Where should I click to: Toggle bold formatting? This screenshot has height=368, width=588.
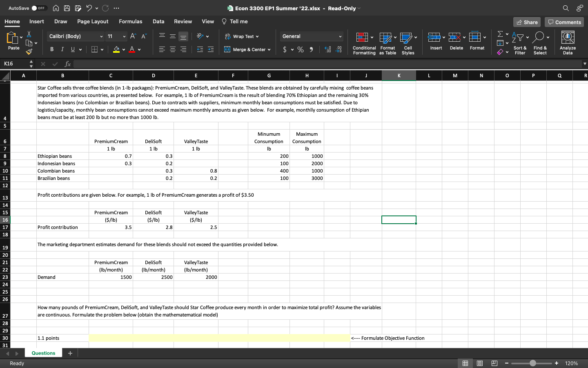51,49
